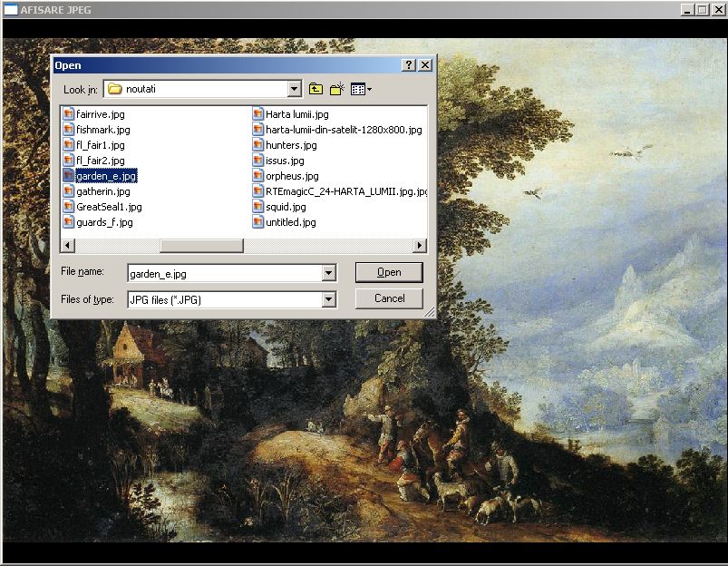Minimize the AFISARE JPEG window
Viewport: 728px width, 566px height.
tap(687, 10)
